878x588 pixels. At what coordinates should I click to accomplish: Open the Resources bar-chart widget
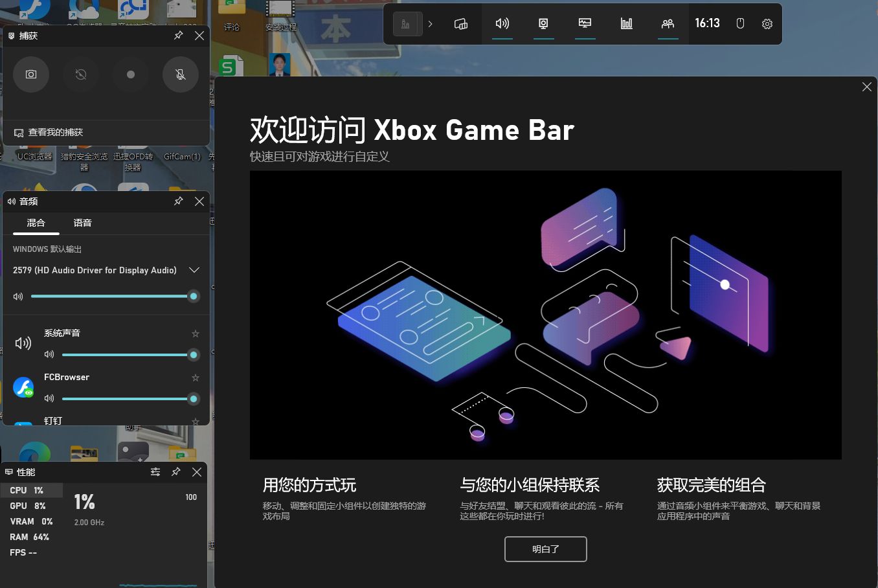(x=627, y=24)
